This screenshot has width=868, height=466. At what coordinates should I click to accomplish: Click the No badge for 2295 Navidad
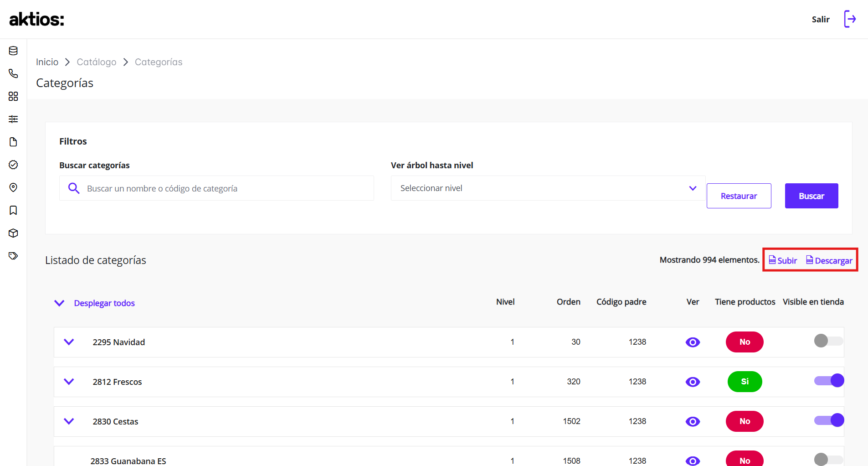tap(745, 342)
